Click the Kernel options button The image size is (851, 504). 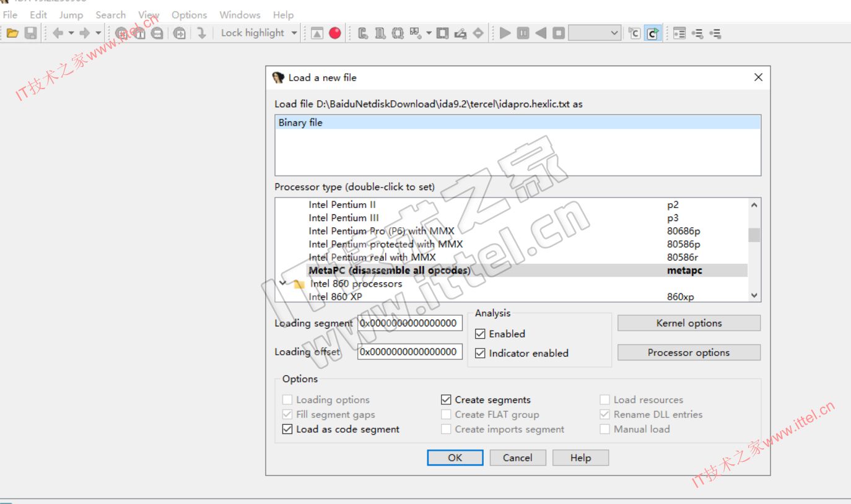pos(689,323)
